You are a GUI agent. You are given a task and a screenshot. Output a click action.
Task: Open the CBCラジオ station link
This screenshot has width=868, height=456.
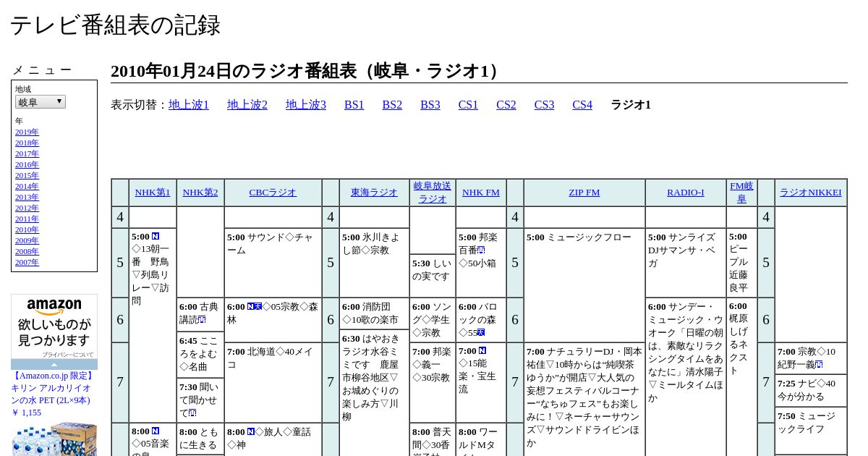(x=273, y=193)
